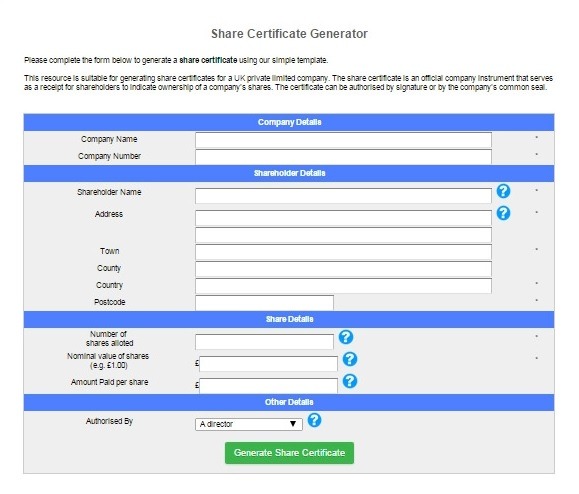Show help for Amount Paid per share

[x=350, y=381]
